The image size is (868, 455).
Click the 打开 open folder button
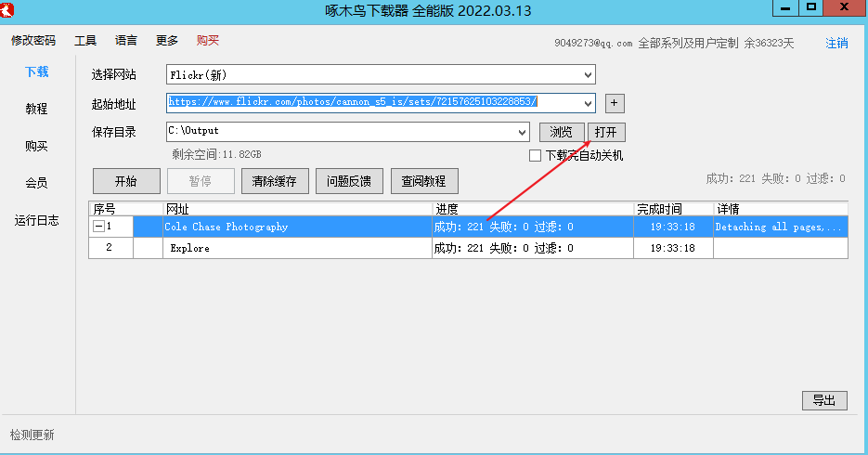pos(606,132)
